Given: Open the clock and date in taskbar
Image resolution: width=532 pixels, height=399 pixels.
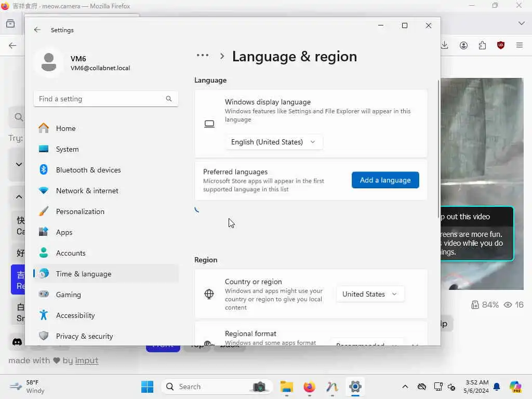Looking at the screenshot, I should (x=476, y=387).
